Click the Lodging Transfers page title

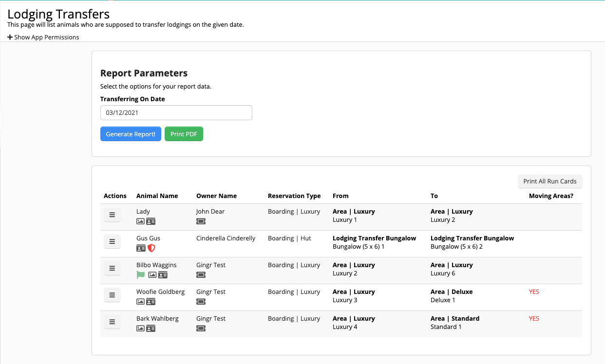pos(58,14)
